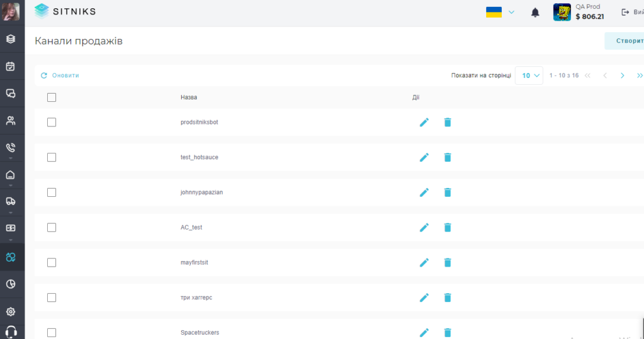The height and width of the screenshot is (339, 644).
Task: Click the Назва column header
Action: [189, 97]
